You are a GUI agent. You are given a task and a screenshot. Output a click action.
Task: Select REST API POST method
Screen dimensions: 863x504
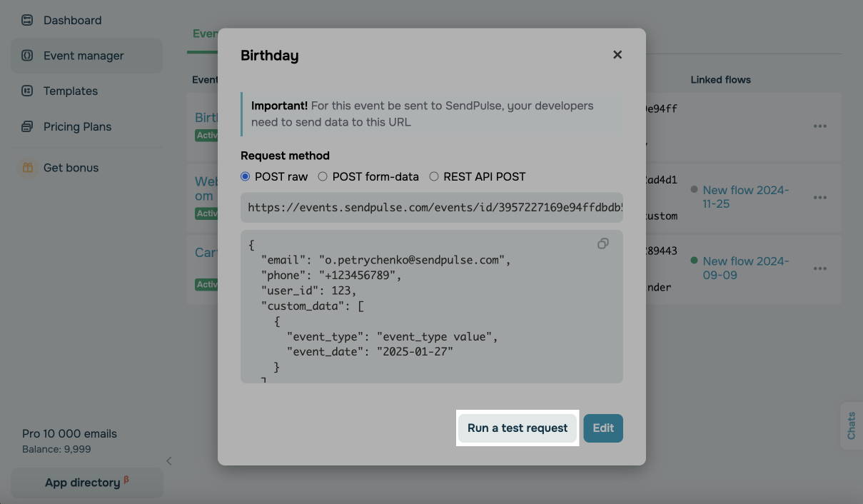click(x=434, y=176)
